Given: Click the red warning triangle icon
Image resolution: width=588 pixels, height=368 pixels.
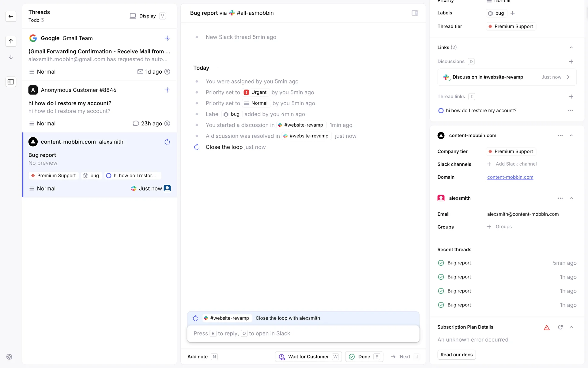Looking at the screenshot, I should point(547,328).
